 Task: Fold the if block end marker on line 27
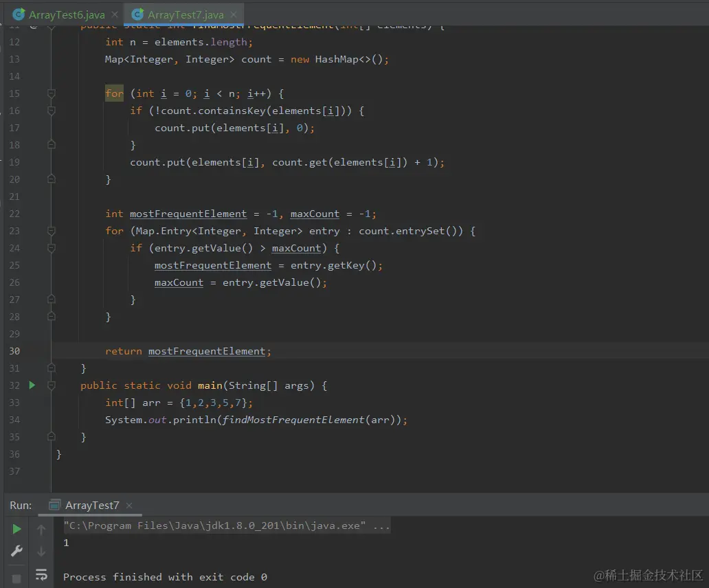coord(51,299)
